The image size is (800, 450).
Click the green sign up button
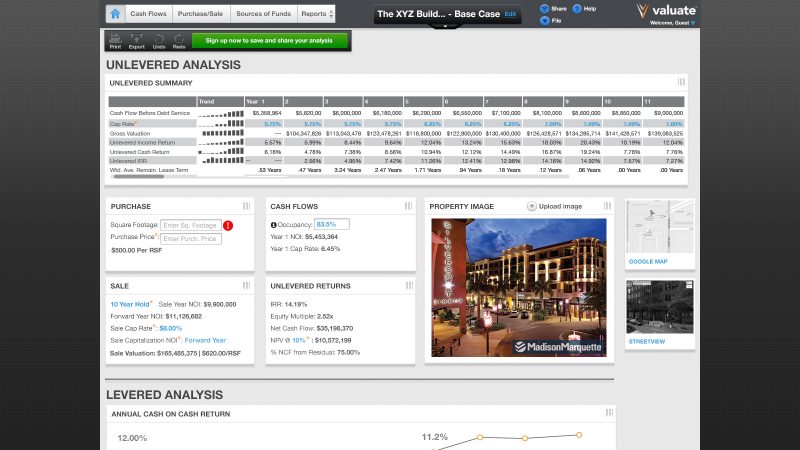point(276,41)
